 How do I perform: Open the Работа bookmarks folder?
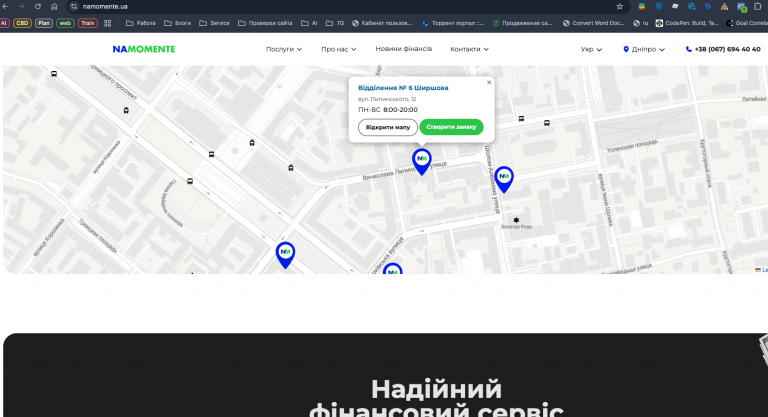[141, 23]
